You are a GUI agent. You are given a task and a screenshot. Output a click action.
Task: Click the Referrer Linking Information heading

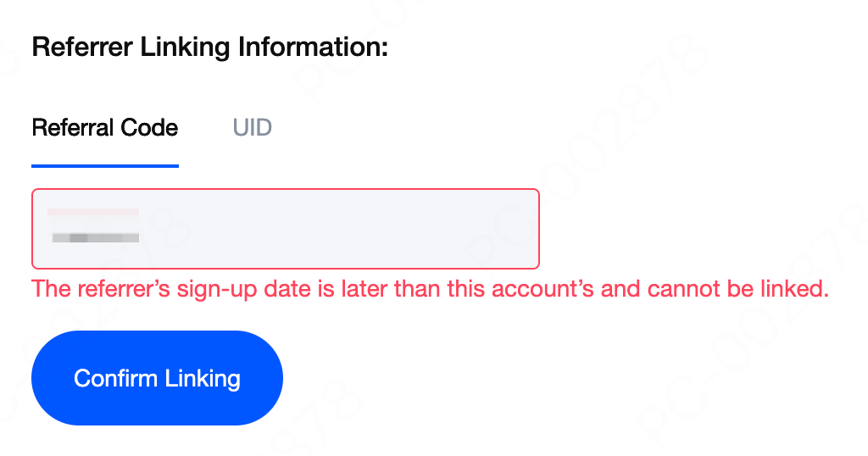(209, 47)
